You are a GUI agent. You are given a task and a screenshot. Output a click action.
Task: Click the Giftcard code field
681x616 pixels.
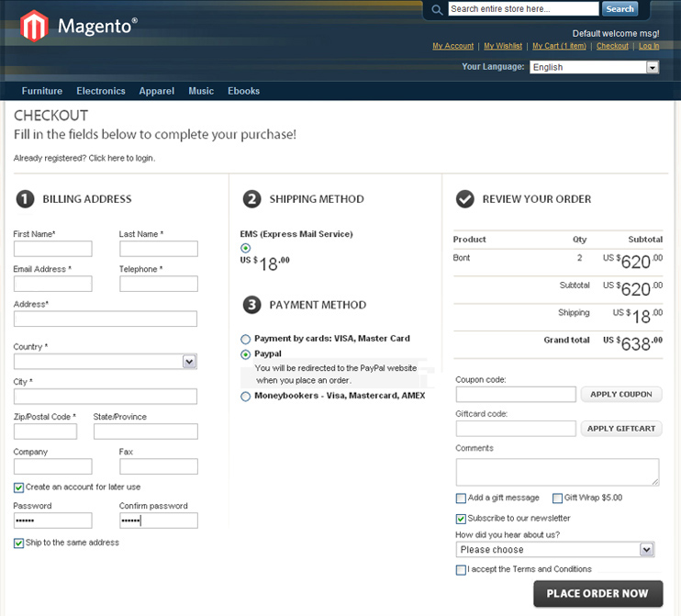516,429
